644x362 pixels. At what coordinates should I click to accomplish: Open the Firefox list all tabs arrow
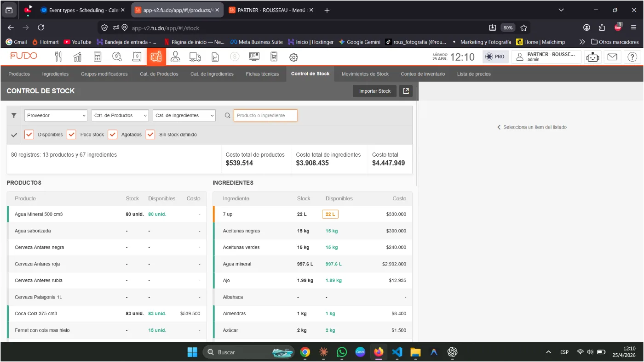coord(561,10)
